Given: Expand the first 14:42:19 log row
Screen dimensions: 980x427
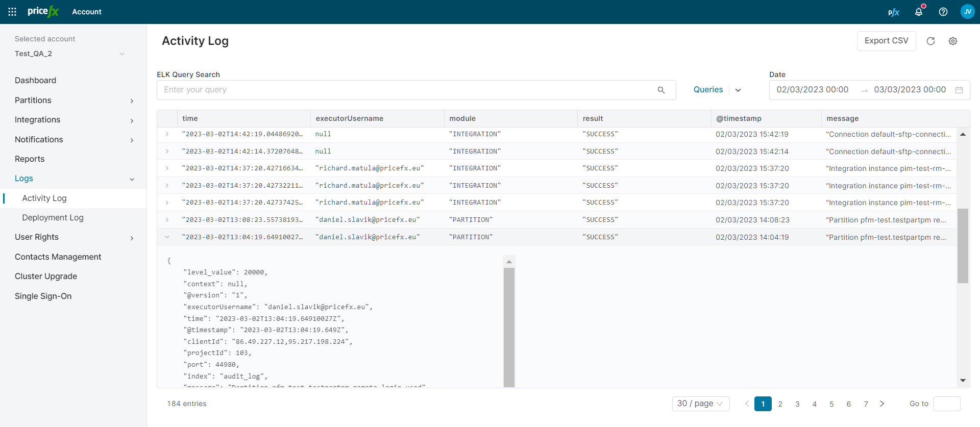Looking at the screenshot, I should (x=167, y=134).
